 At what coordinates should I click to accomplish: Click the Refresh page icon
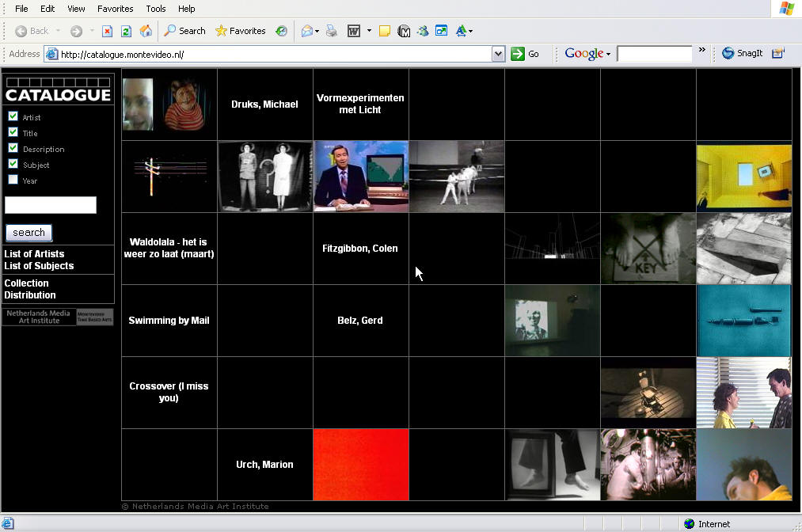(126, 31)
